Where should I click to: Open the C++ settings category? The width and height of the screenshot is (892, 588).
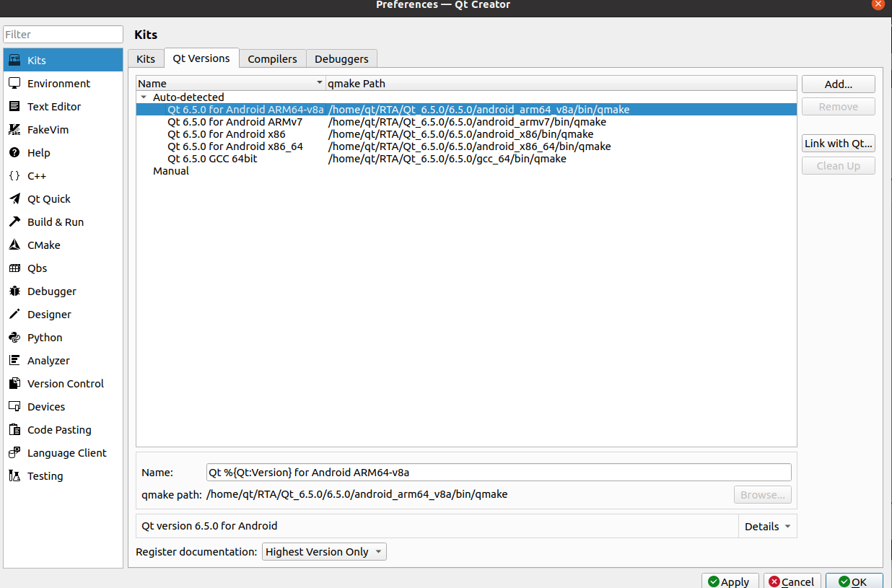(x=63, y=176)
